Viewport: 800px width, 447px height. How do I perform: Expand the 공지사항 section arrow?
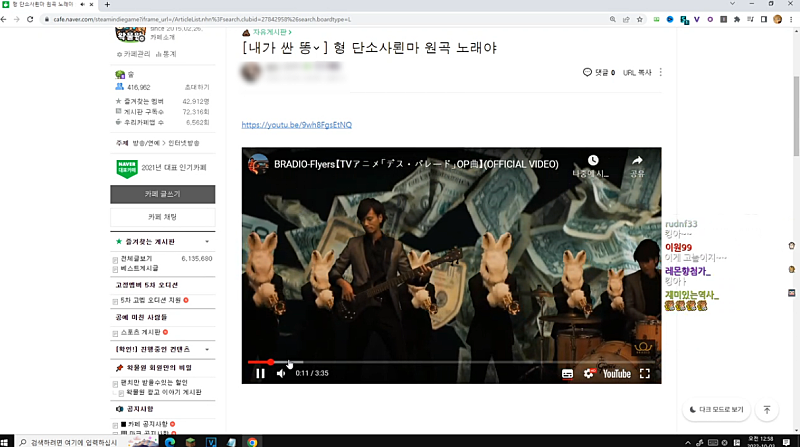207,409
